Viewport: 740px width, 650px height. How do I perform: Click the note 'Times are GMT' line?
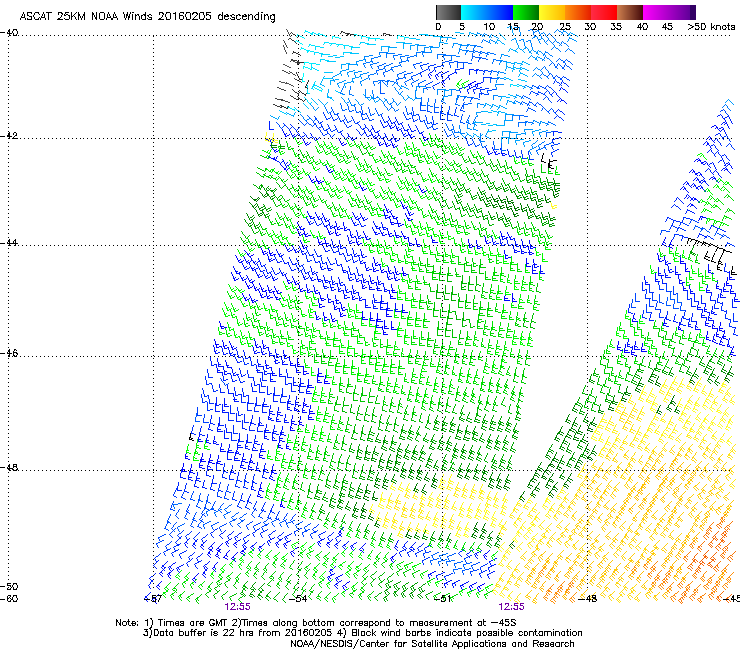point(316,623)
